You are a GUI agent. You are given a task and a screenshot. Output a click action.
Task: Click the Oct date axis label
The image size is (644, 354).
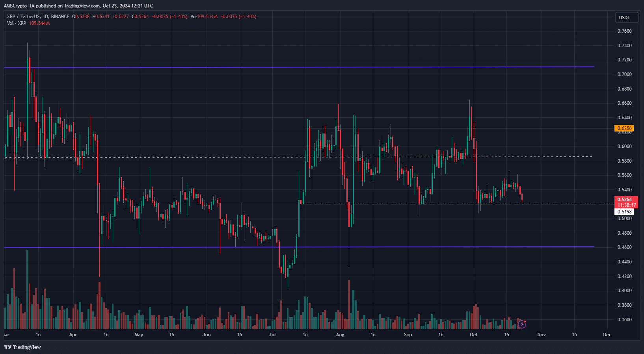point(474,335)
